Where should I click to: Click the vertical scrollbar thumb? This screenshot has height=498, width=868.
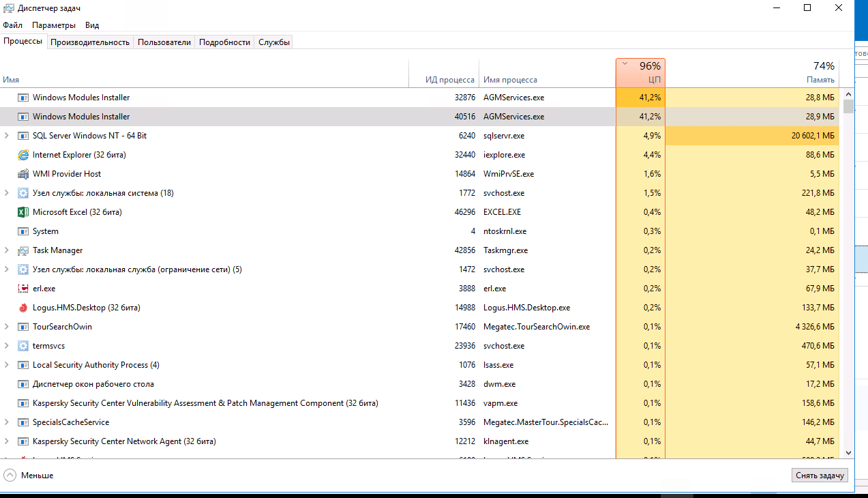coord(848,106)
